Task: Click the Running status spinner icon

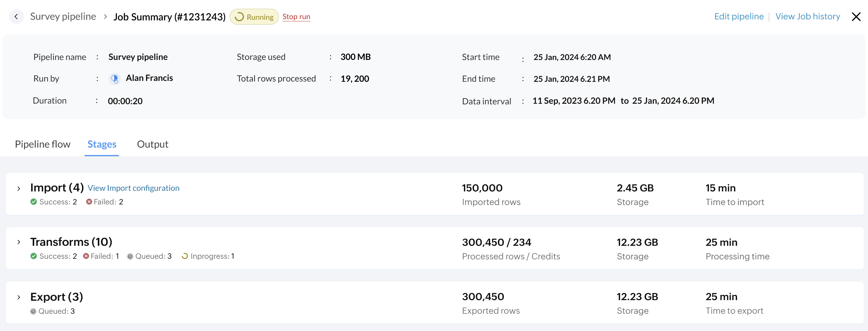Action: (x=239, y=17)
